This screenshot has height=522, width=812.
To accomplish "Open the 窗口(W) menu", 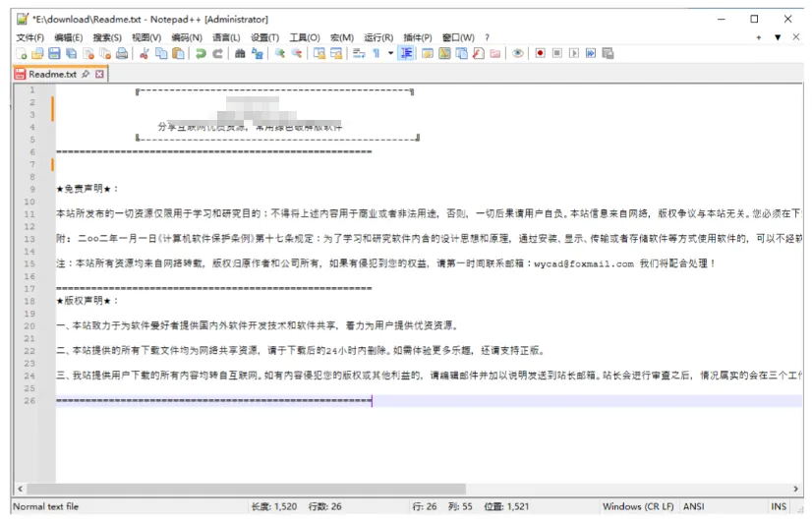I will coord(458,37).
